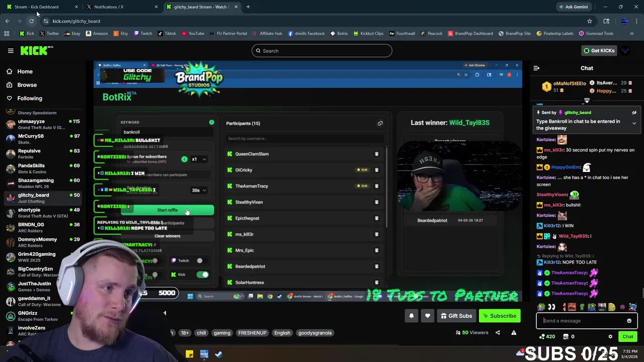Click Ask Gemini in Chrome
The height and width of the screenshot is (362, 644).
(573, 7)
